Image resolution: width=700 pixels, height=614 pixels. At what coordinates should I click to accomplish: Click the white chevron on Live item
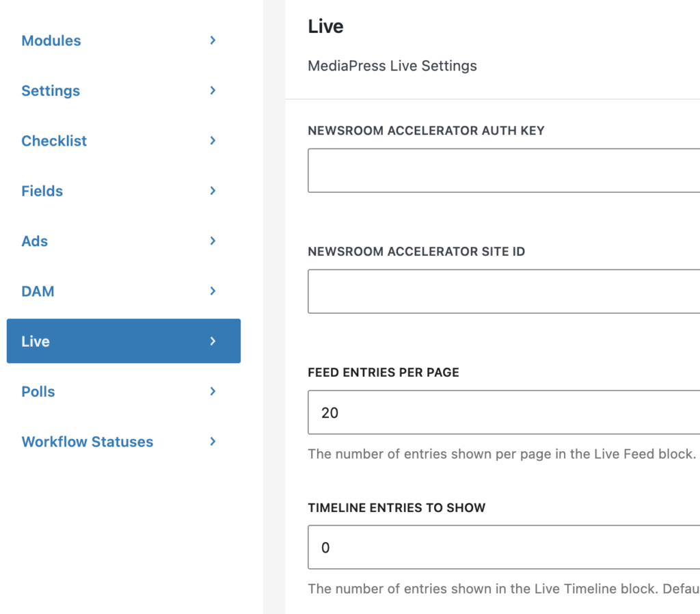(x=213, y=341)
